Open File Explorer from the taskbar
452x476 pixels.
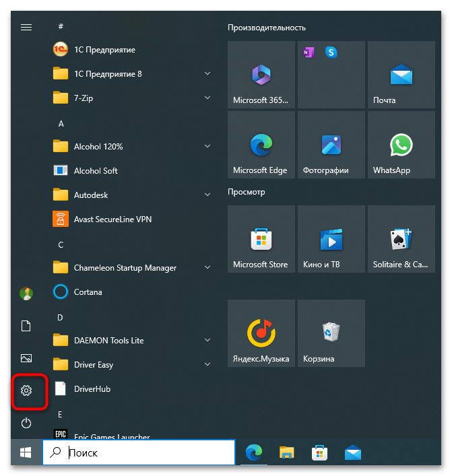click(x=287, y=452)
